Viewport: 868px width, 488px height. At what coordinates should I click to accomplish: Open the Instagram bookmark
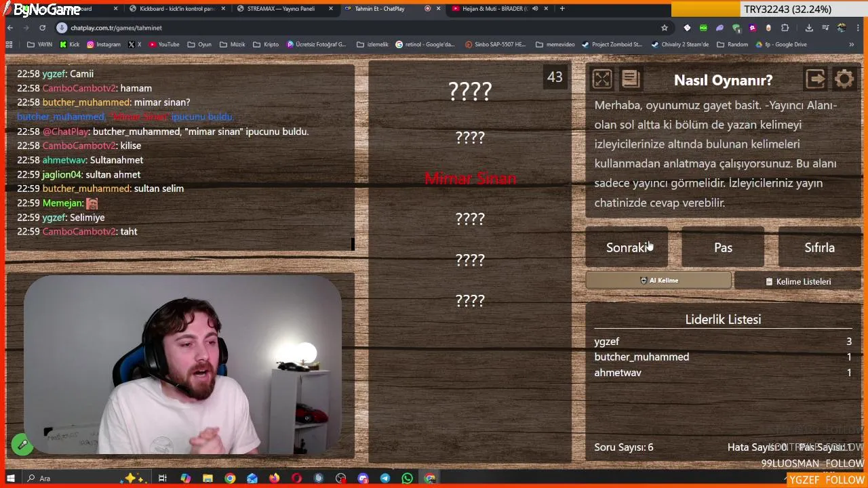(x=103, y=45)
